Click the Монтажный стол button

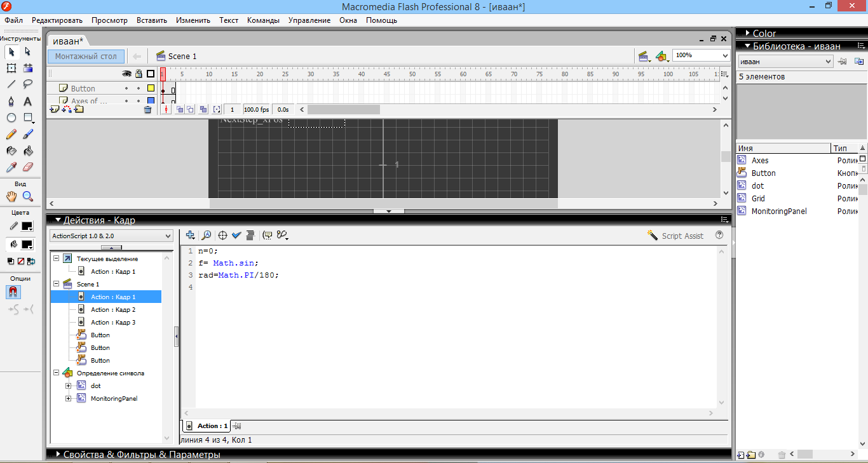click(86, 56)
